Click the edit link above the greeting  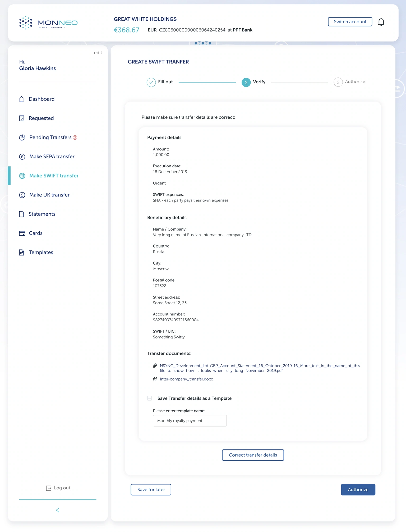pos(98,53)
